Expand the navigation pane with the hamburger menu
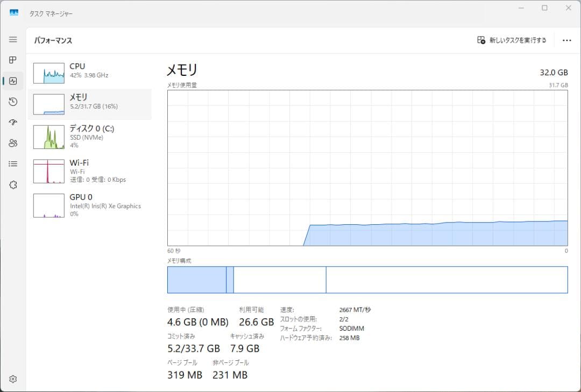The image size is (581, 392). pyautogui.click(x=13, y=39)
